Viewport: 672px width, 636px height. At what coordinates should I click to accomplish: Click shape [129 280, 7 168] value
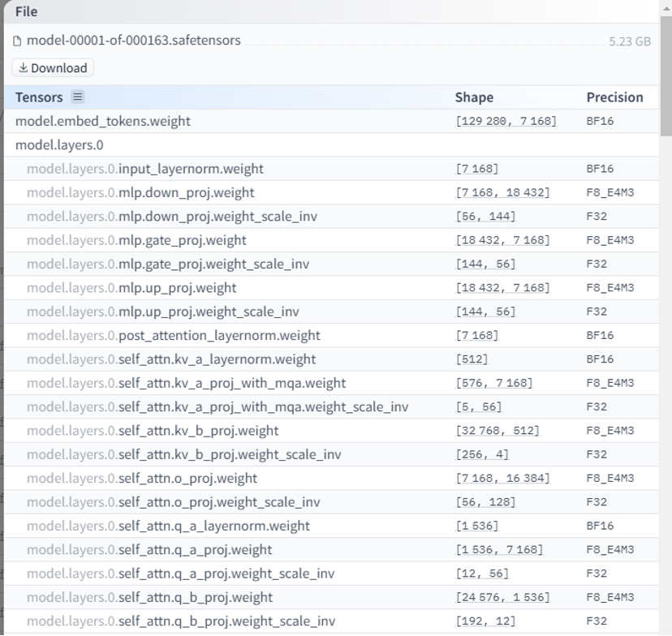[x=506, y=121]
